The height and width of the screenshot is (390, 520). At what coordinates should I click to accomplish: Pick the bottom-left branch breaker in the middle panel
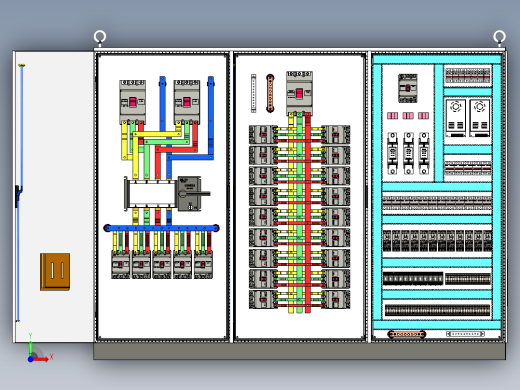(263, 299)
